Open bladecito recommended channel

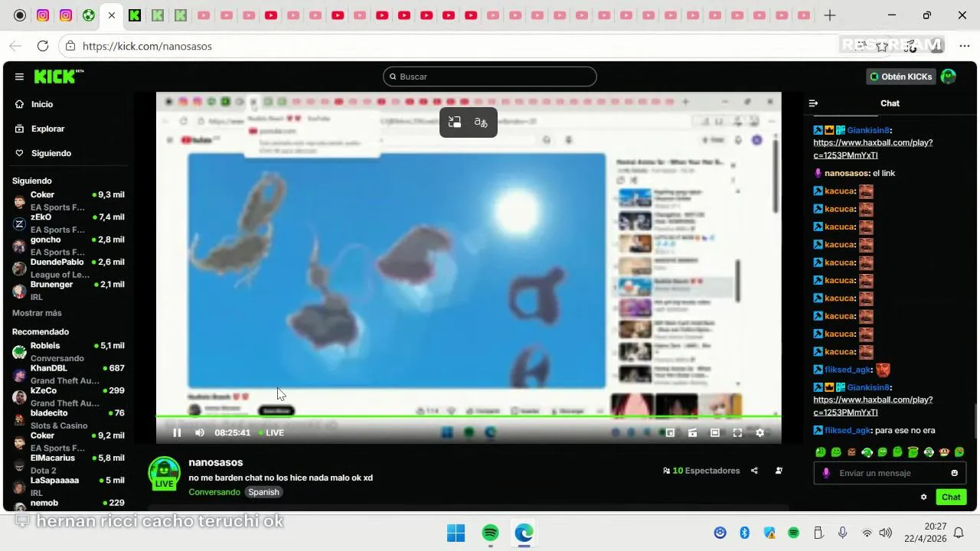[68, 419]
